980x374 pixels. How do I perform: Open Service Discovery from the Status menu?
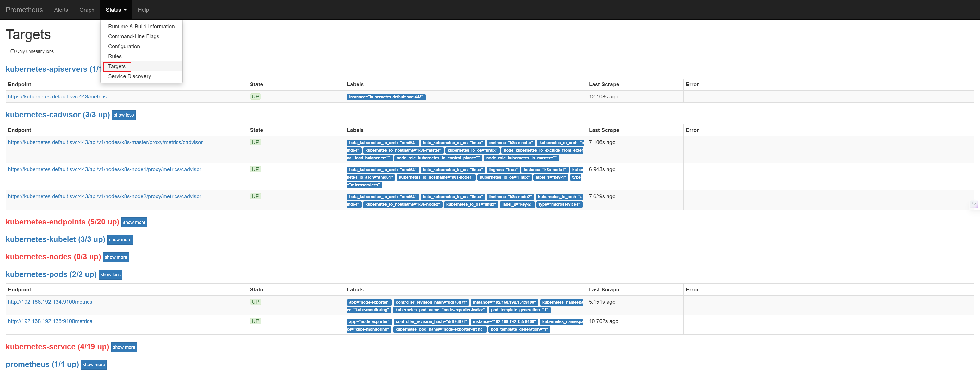[129, 76]
